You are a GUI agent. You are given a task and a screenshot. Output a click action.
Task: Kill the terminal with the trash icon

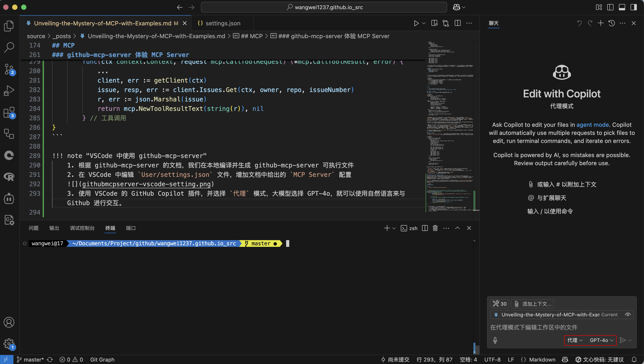click(435, 228)
